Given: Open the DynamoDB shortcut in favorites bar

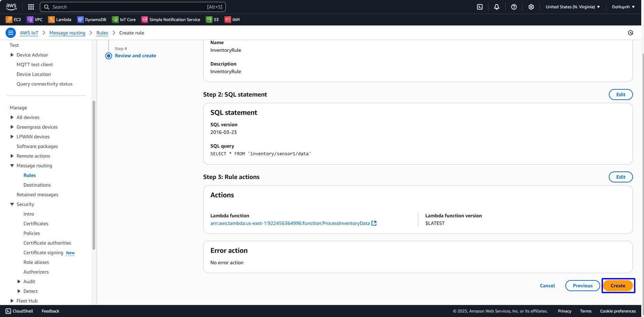Looking at the screenshot, I should (x=91, y=20).
